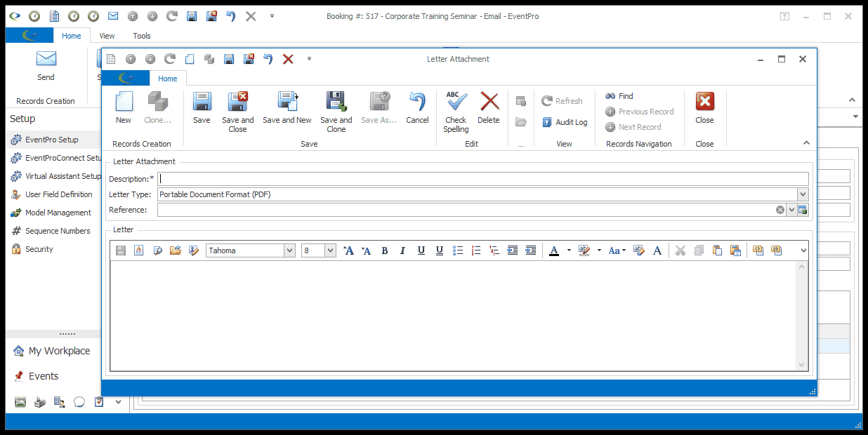Click the Underline icon in Letter editor
The image size is (868, 435).
[x=421, y=250]
